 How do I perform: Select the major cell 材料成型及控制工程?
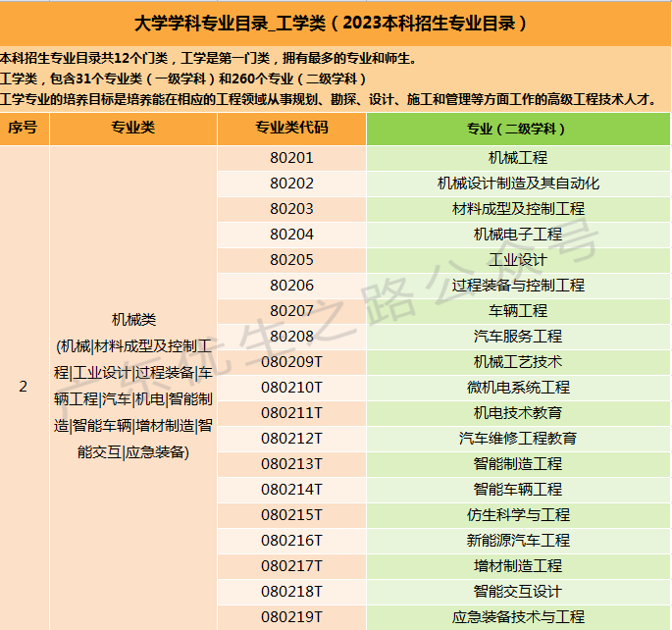tap(518, 209)
